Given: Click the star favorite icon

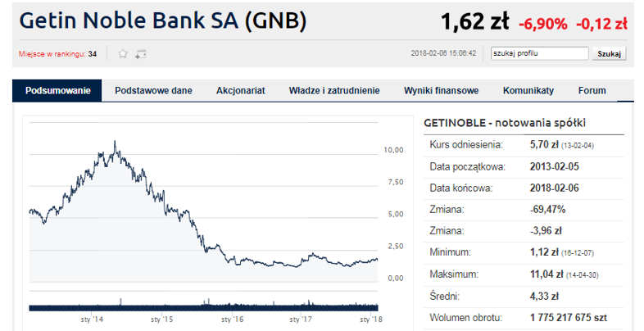Looking at the screenshot, I should point(124,54).
